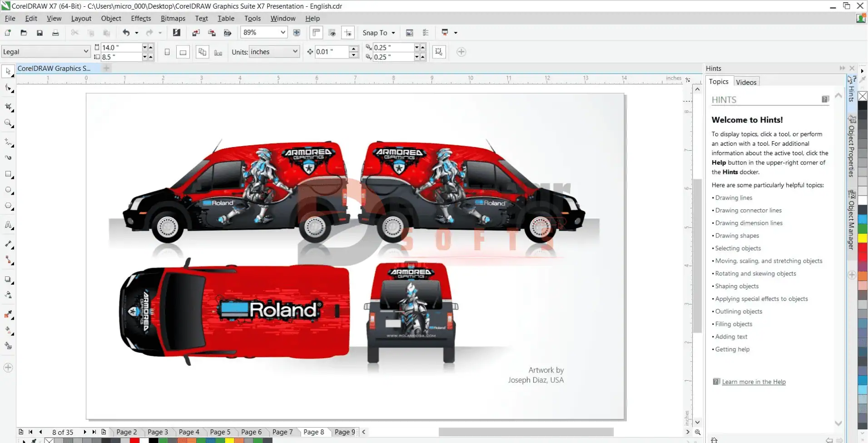Screen dimensions: 868x443
Task: Click the Save icon in toolbar
Action: click(x=40, y=33)
